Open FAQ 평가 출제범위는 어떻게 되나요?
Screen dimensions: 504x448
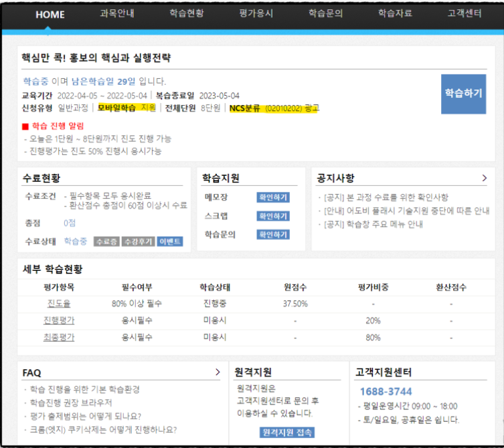(86, 416)
